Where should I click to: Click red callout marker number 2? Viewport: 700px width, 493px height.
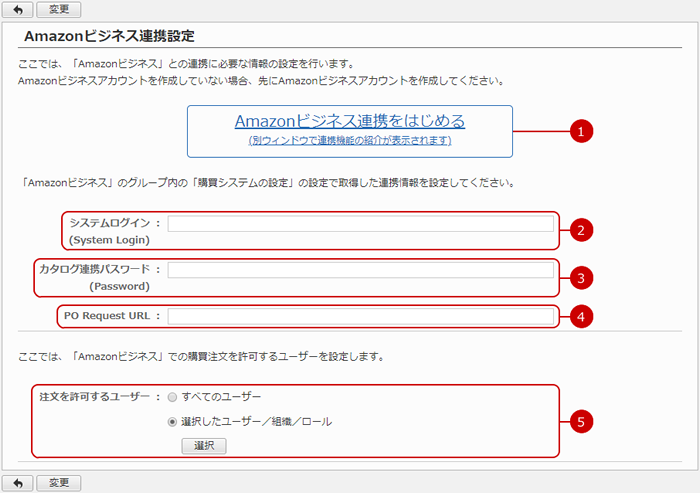[581, 229]
